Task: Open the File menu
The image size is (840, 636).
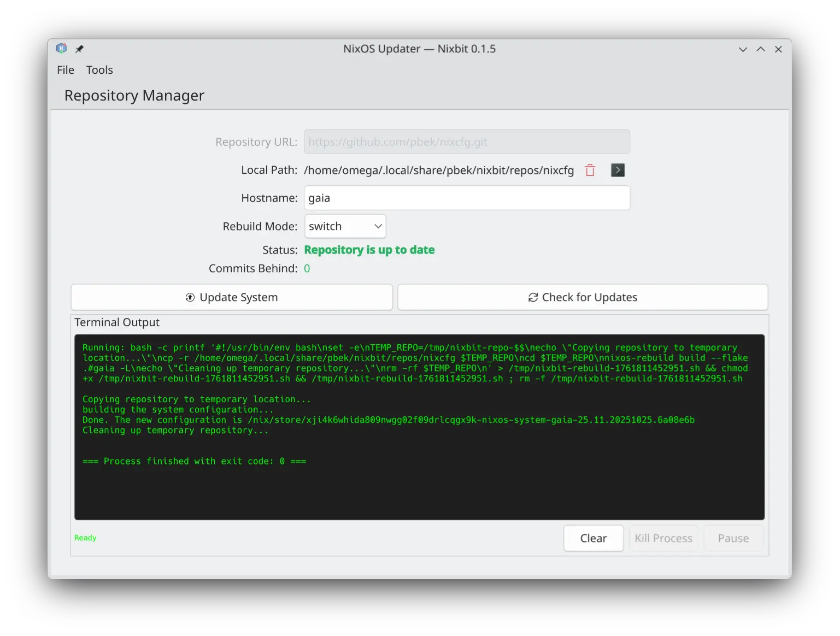Action: pyautogui.click(x=65, y=70)
